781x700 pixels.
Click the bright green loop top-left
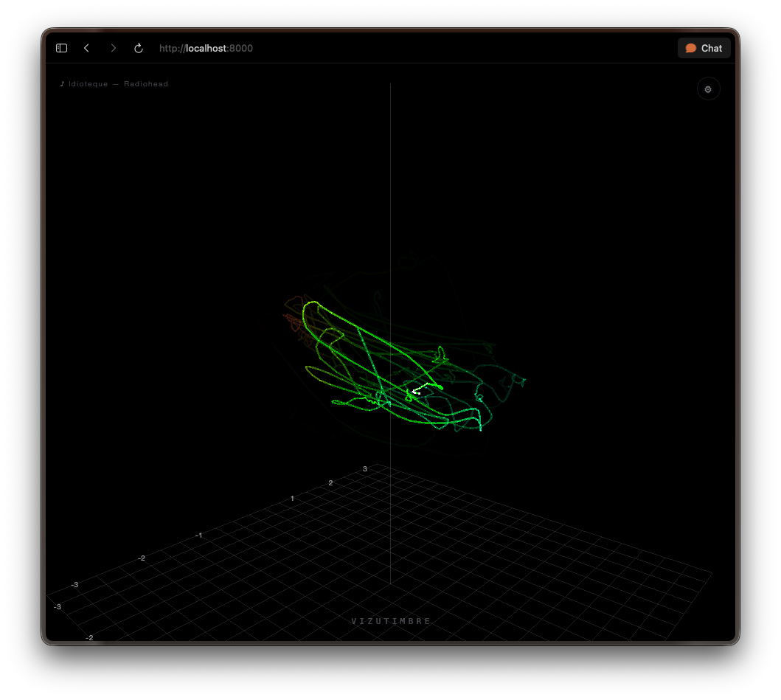tap(310, 311)
